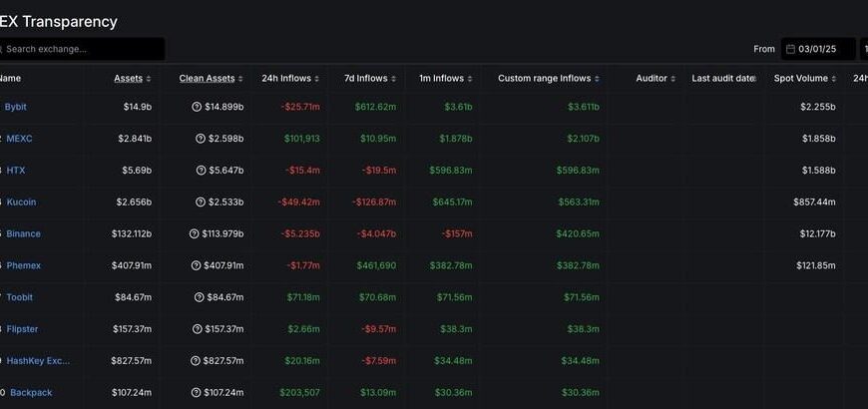This screenshot has width=868, height=409.
Task: Click HTX 1m inflow $596.83m
Action: (x=451, y=171)
